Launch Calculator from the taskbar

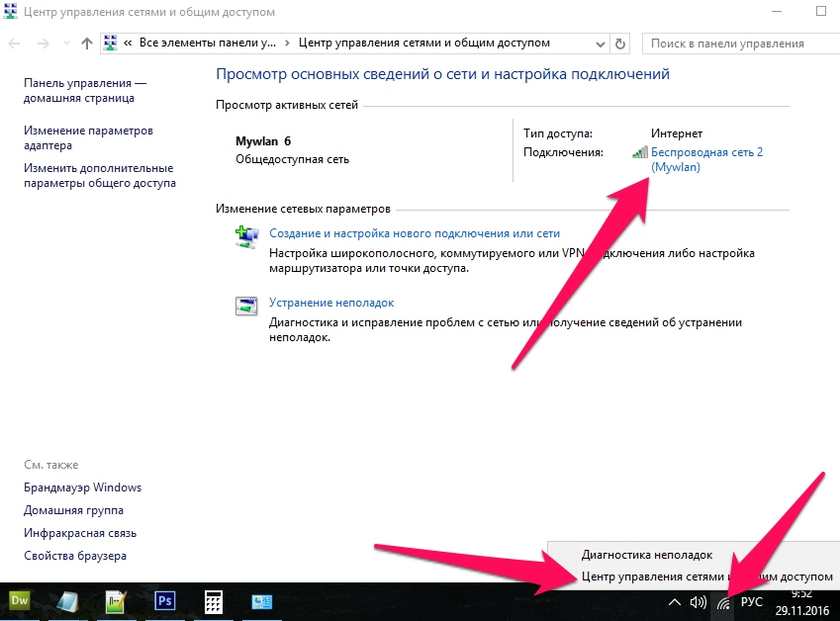click(x=213, y=600)
